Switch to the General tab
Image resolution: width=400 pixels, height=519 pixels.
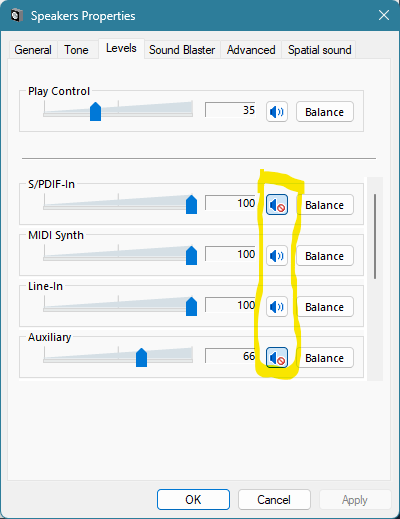tap(33, 50)
